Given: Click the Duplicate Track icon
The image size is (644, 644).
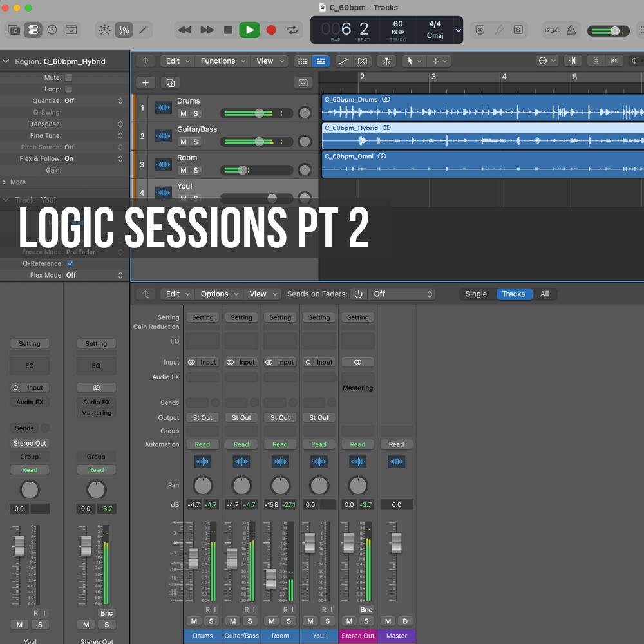Looking at the screenshot, I should (171, 83).
